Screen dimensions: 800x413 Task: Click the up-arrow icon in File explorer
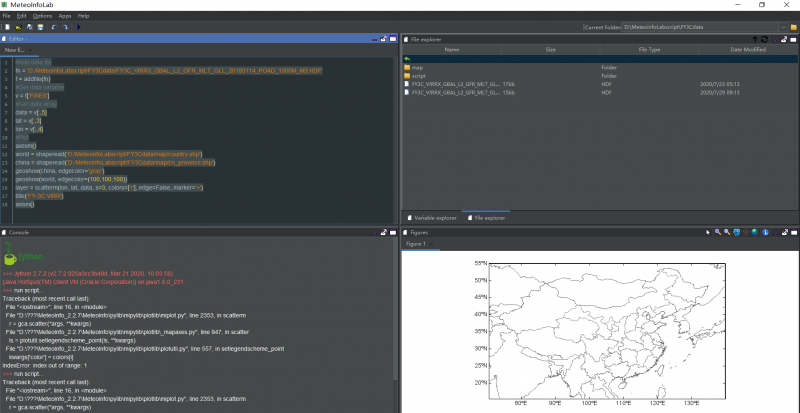755,38
